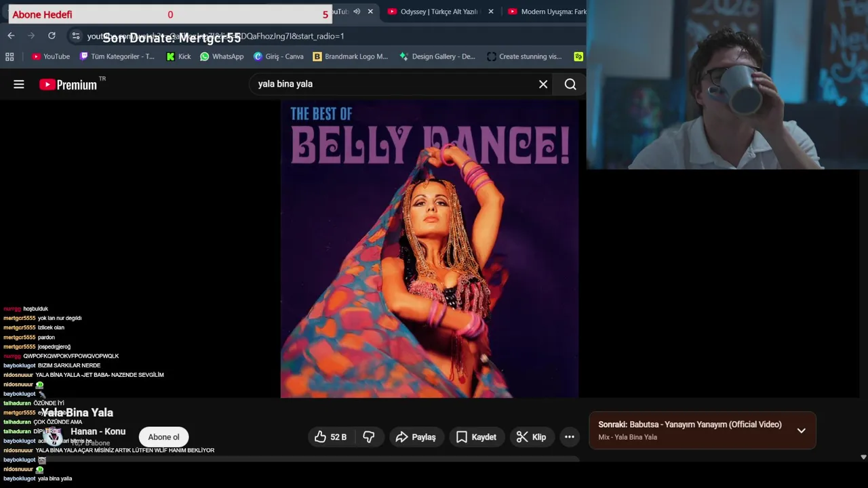Image resolution: width=868 pixels, height=488 pixels.
Task: Open the Mix - Yala Bina Yala playlist
Action: [x=627, y=437]
